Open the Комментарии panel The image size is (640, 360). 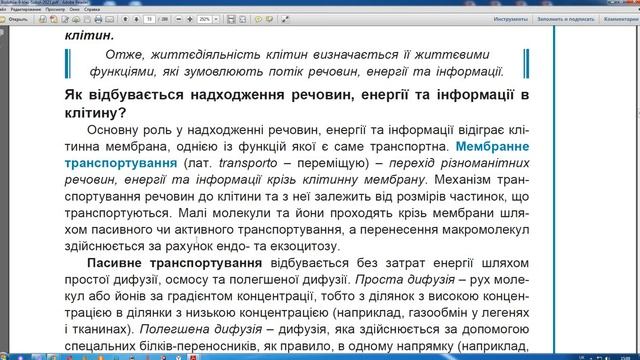(621, 19)
